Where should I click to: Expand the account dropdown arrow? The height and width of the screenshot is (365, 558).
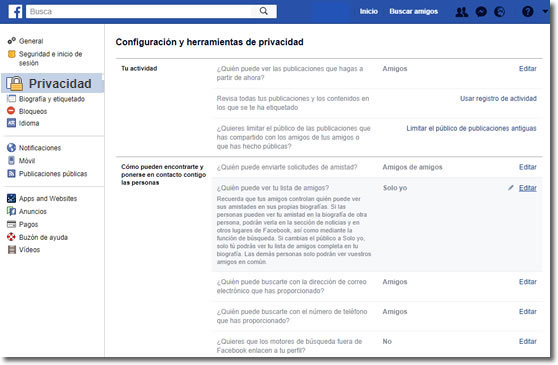click(x=545, y=11)
